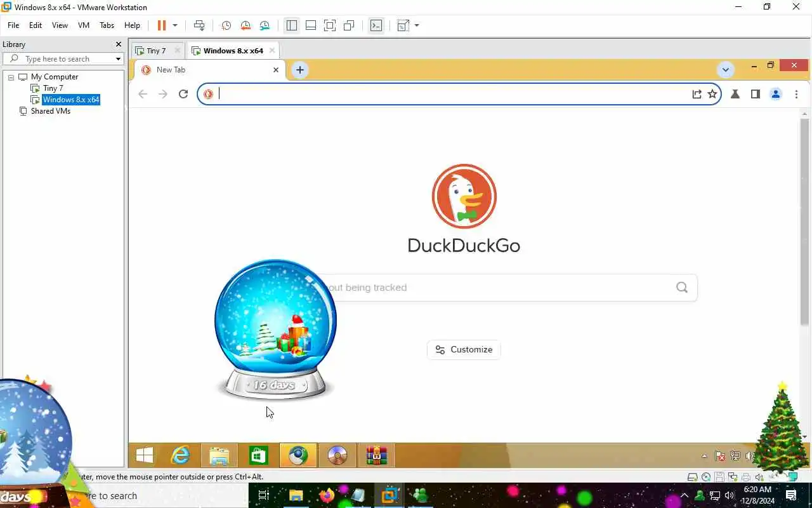Pause the virtual machine with the orange pause icon
The image size is (812, 508).
[x=162, y=25]
